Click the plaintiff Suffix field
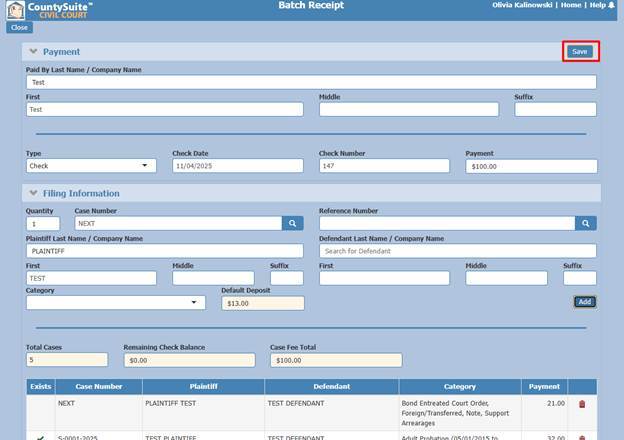Image resolution: width=624 pixels, height=440 pixels. tap(287, 278)
